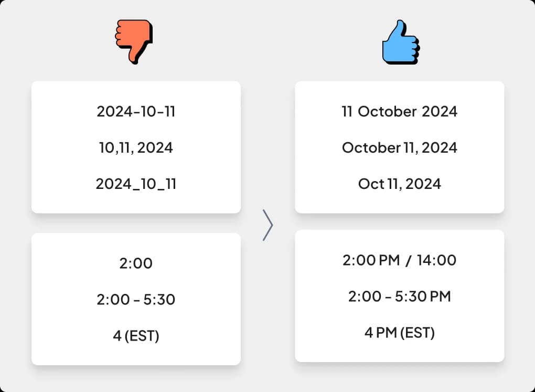Select the 4 (EST) time text
Viewport: 535px width, 392px height.
136,336
